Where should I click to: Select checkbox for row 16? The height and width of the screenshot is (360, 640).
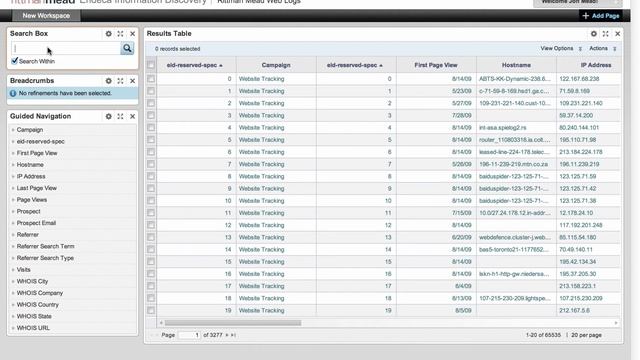point(151,274)
